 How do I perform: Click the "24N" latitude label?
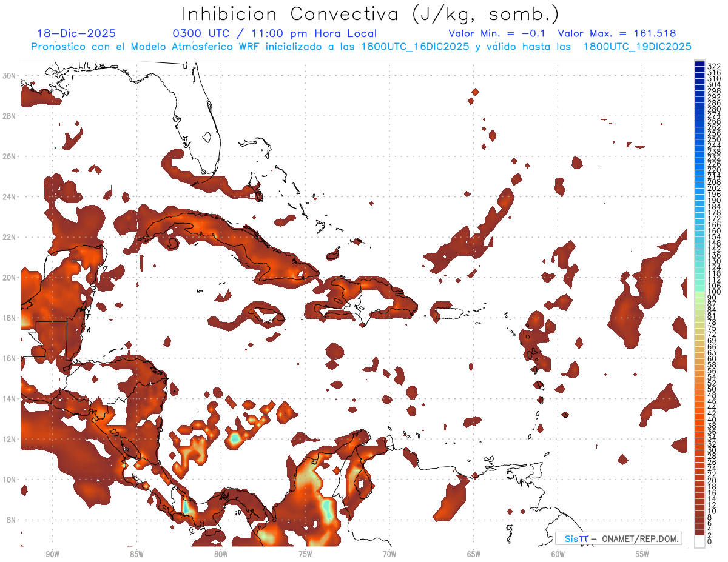[x=10, y=197]
